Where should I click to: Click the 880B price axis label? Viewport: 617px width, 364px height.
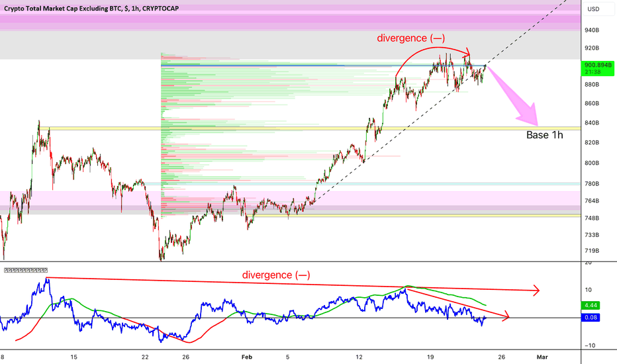pyautogui.click(x=592, y=85)
